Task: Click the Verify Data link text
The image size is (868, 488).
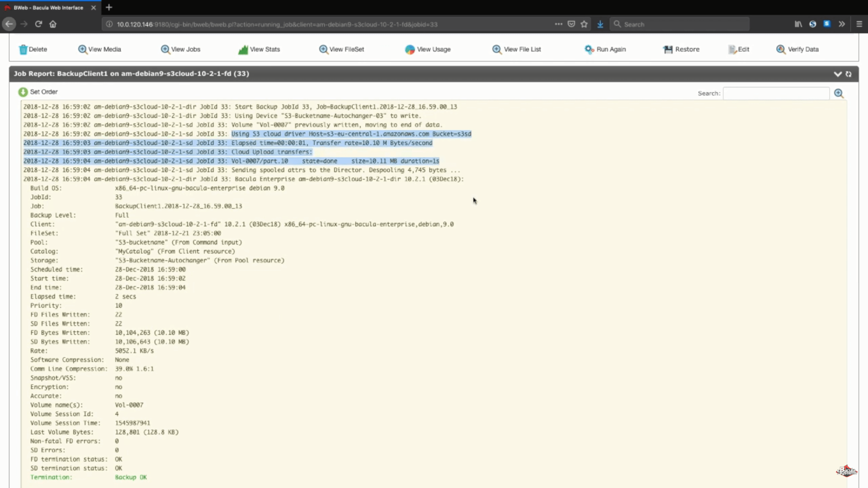Action: [x=803, y=49]
